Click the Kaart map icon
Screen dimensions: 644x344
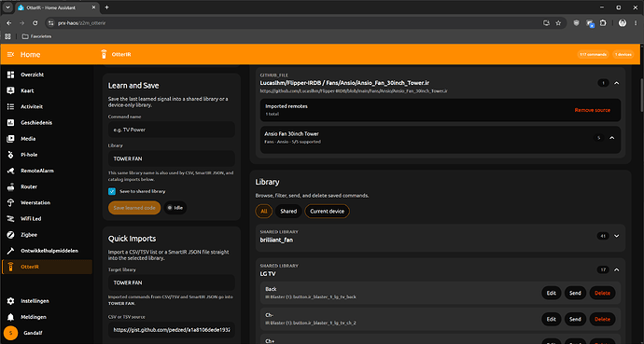10,90
